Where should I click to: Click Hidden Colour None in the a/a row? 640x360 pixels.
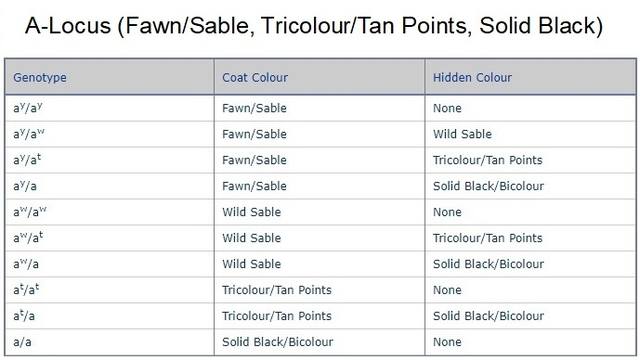pos(447,342)
